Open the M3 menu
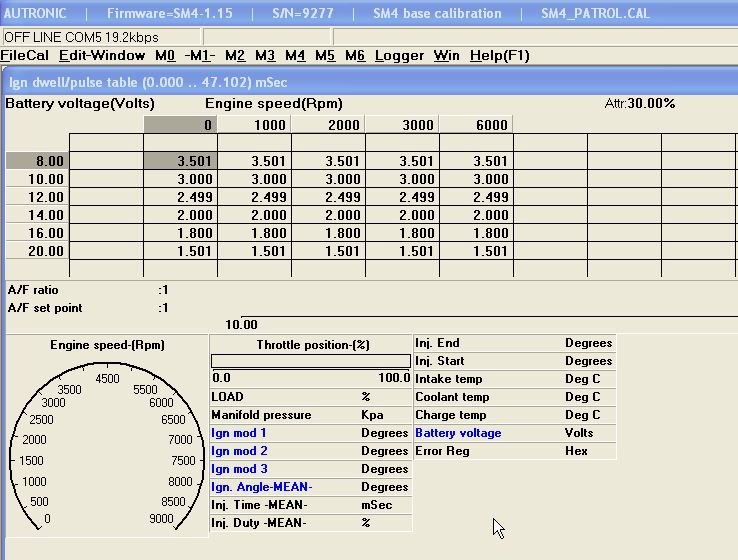This screenshot has width=738, height=560. click(x=265, y=56)
